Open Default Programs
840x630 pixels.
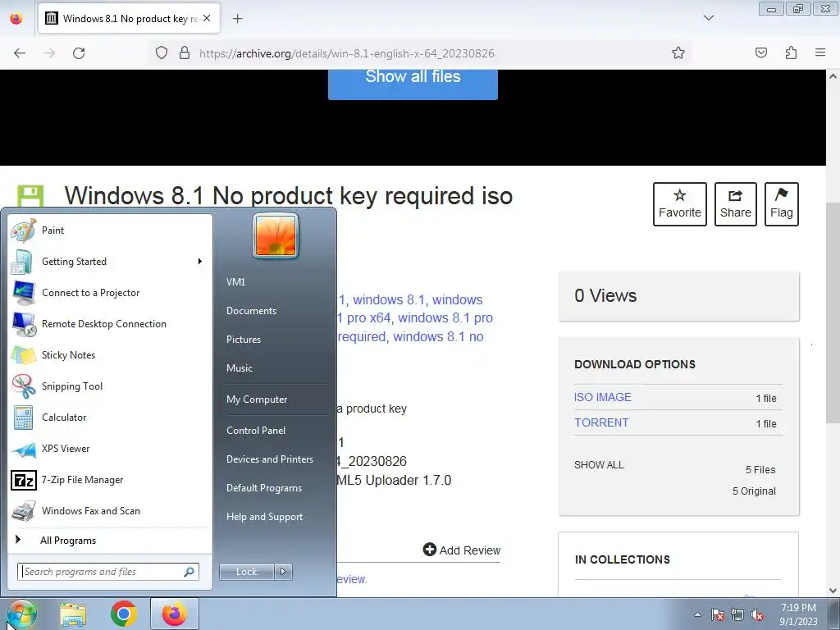point(263,488)
